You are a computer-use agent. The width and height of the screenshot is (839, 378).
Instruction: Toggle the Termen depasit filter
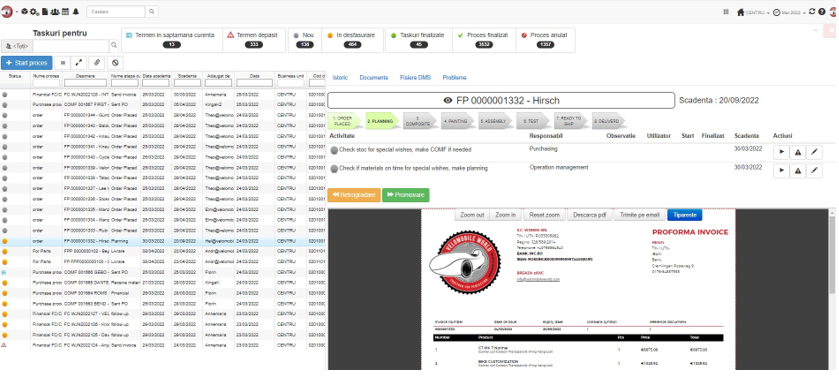[254, 40]
